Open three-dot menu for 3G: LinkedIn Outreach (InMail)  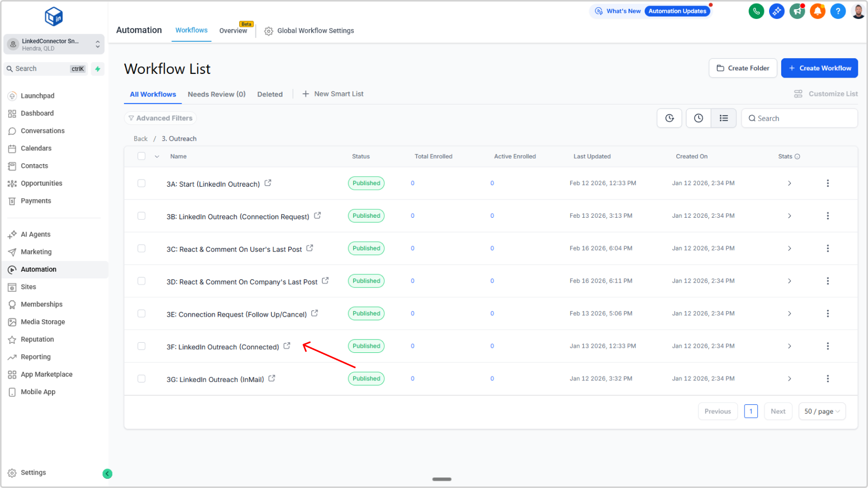(x=827, y=379)
